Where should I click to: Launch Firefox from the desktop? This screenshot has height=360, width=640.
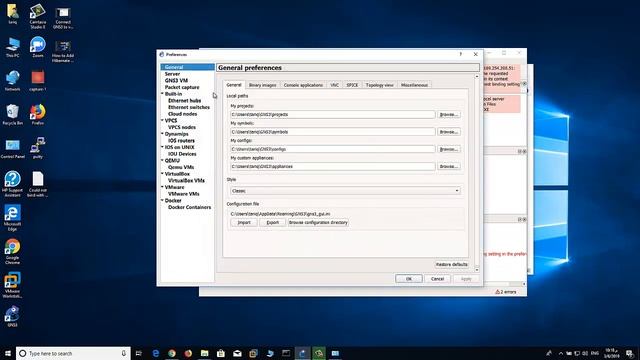tap(38, 114)
